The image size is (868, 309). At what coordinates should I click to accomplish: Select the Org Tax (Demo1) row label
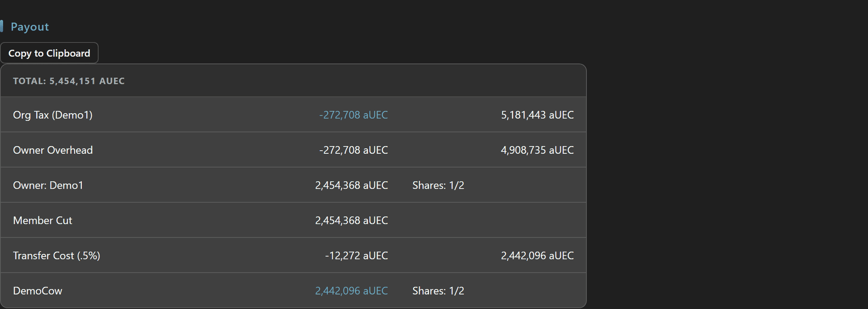point(53,115)
